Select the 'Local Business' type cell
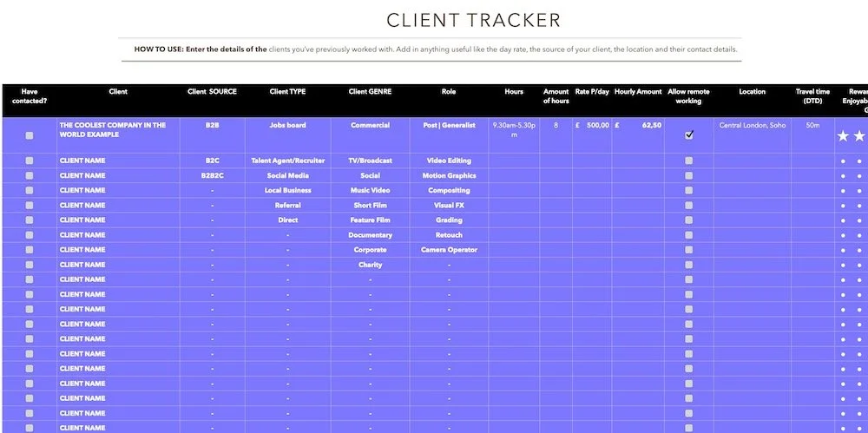868x433 pixels. [x=287, y=191]
